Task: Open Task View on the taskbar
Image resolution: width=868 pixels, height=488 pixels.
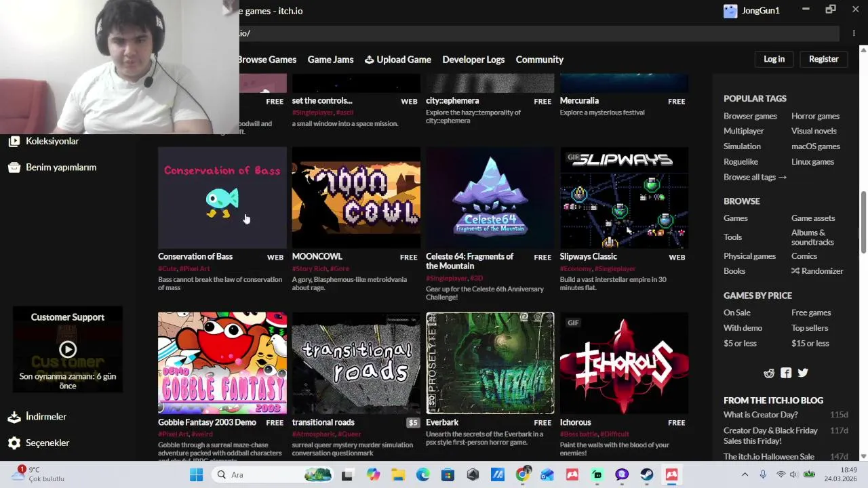Action: [347, 474]
